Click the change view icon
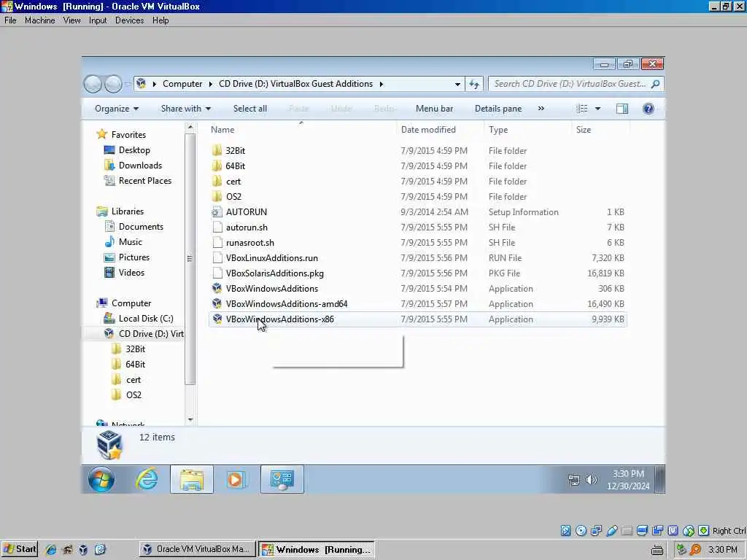 click(x=581, y=109)
